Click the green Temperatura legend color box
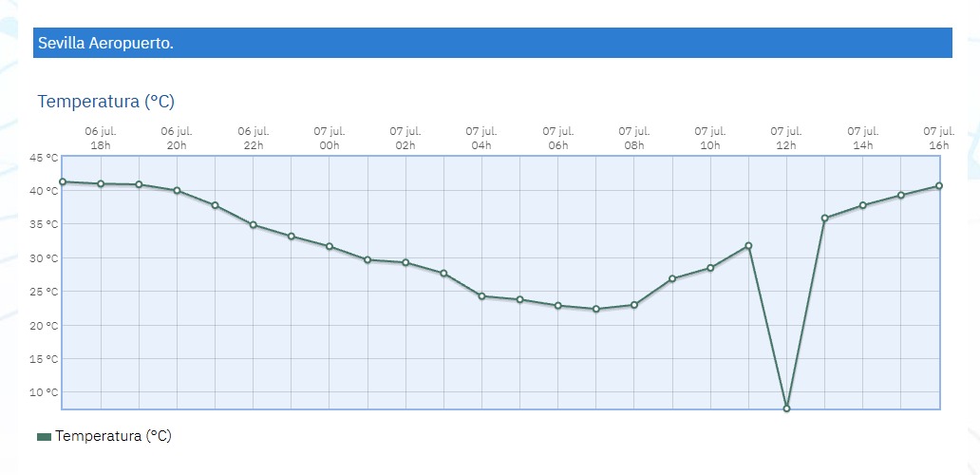The height and width of the screenshot is (475, 980). click(45, 437)
